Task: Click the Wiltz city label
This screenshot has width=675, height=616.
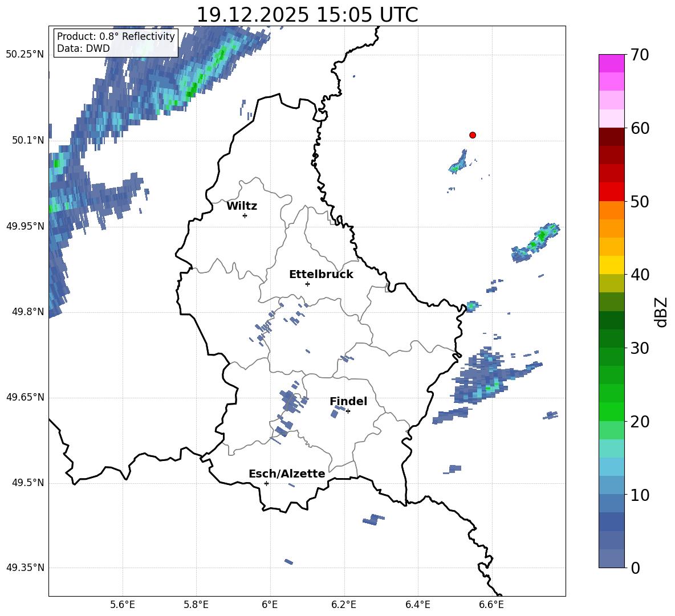Action: (x=242, y=206)
